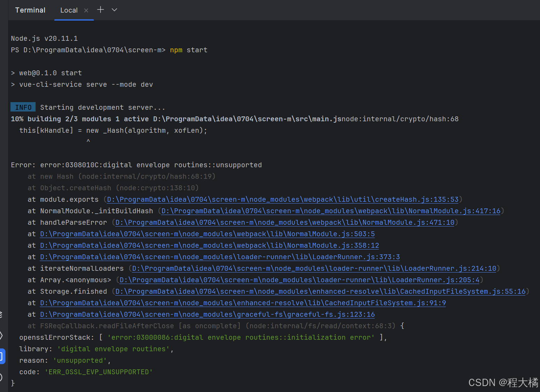Open NormalModule.js:503:5 link
The height and width of the screenshot is (392, 540).
tap(207, 234)
